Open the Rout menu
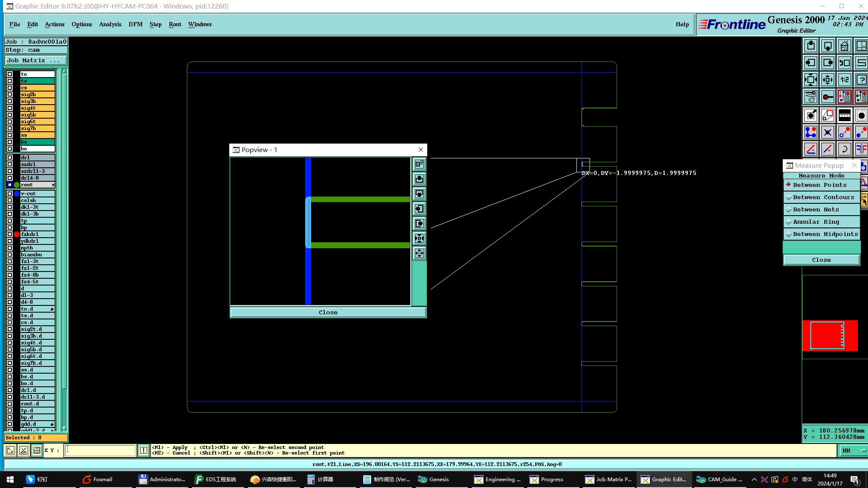Screen dimensions: 868x488 click(175, 24)
